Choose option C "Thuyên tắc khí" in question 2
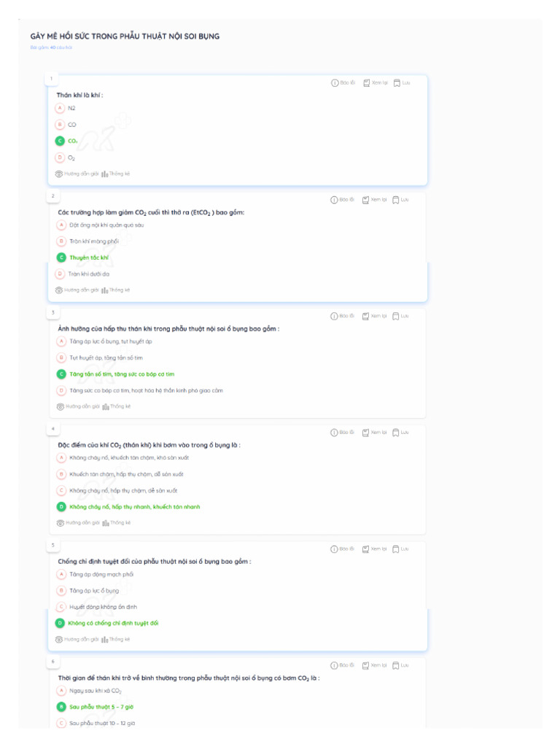Screen dimensions: 560x747 (61, 258)
